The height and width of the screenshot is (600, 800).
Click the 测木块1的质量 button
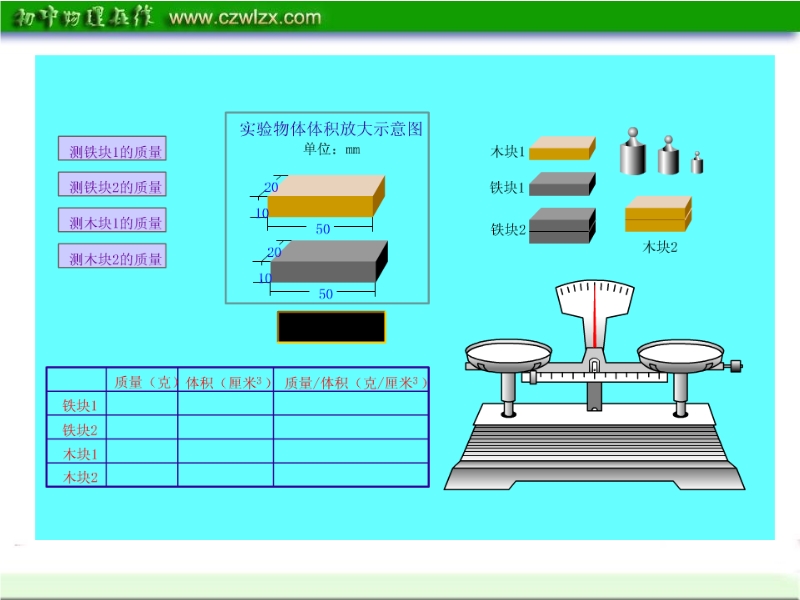[112, 220]
